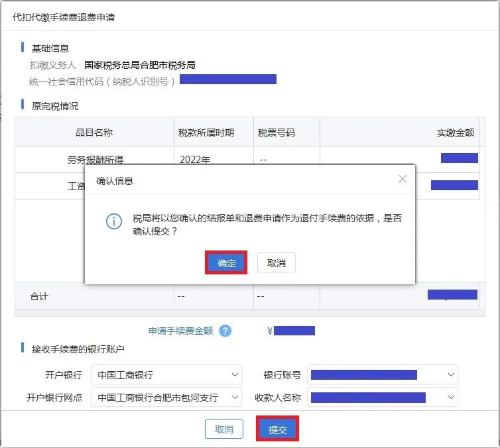Screen dimensions: 500x448
Task: Click the 品目名称 column header
Action: click(94, 133)
